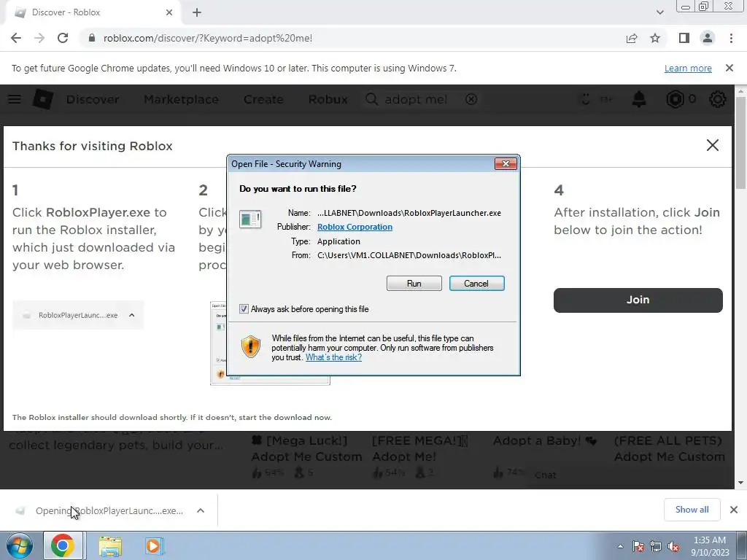Show hidden tray icons arrow
Viewport: 747px width, 560px height.
[620, 546]
